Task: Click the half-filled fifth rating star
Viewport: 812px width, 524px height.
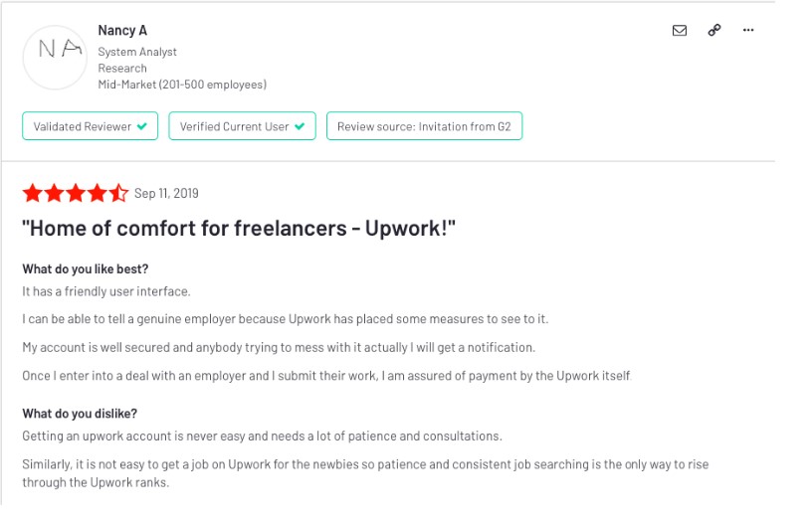Action: 118,193
